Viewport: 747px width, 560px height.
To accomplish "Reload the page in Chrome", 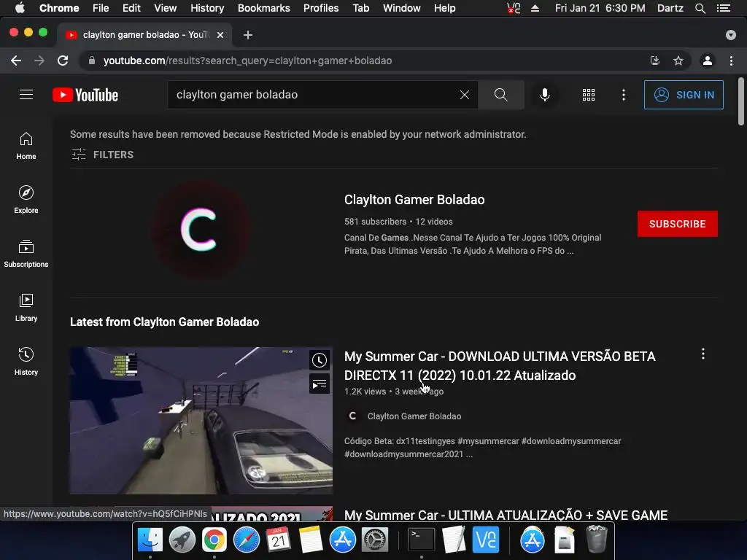I will pos(63,61).
